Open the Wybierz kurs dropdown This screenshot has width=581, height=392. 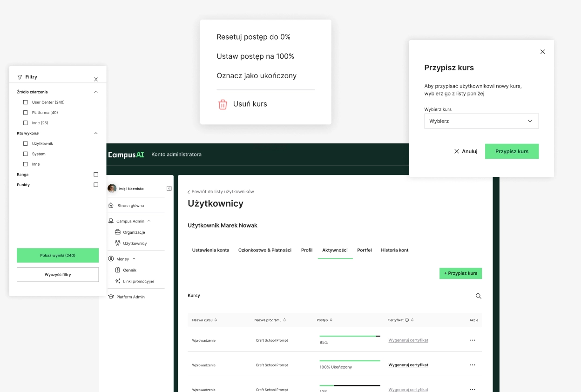click(x=481, y=121)
